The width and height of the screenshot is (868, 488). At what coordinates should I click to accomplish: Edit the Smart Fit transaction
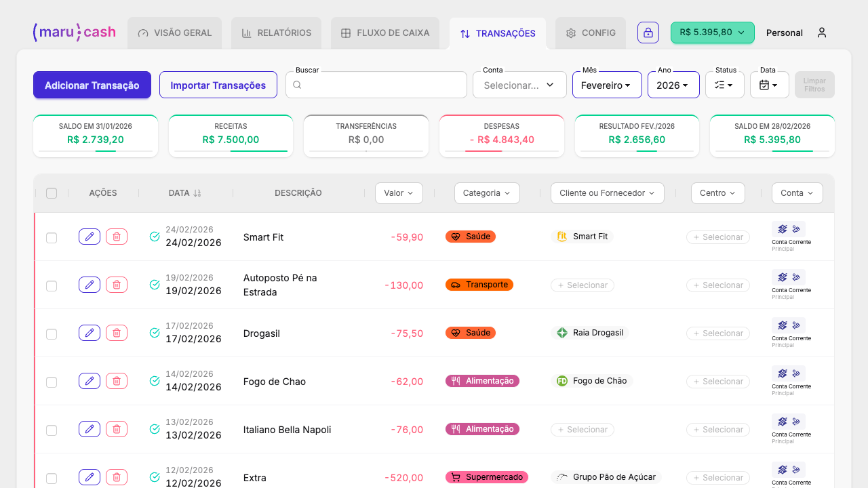[90, 237]
